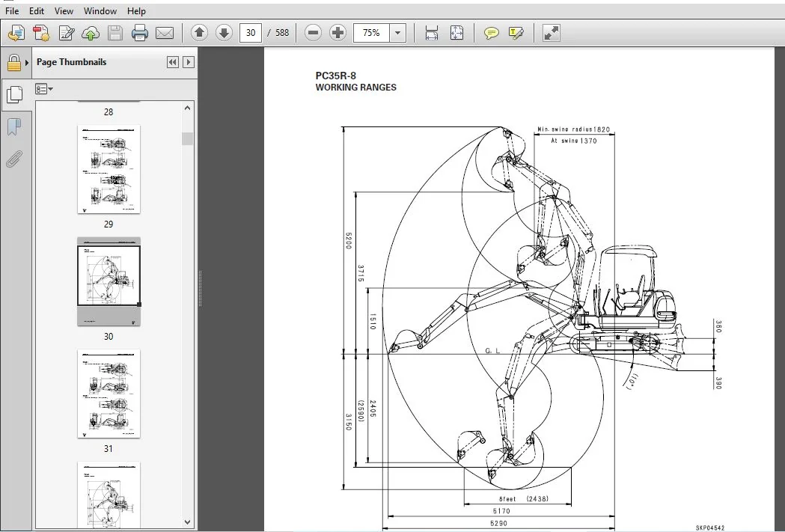The image size is (785, 532).
Task: Click the highlight text tool icon
Action: (x=516, y=33)
